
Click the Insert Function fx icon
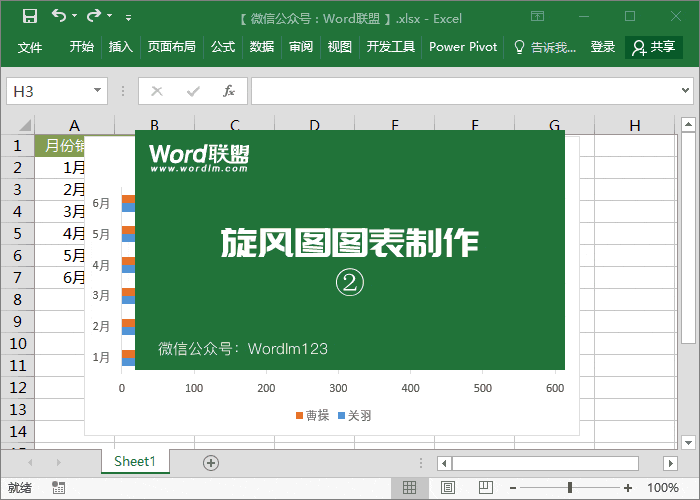[228, 91]
